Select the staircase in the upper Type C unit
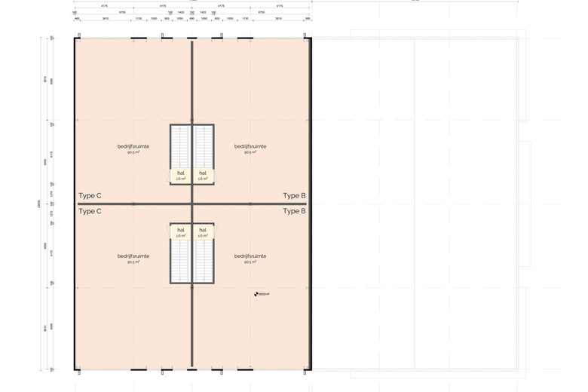This screenshot has height=392, width=588. point(181,147)
